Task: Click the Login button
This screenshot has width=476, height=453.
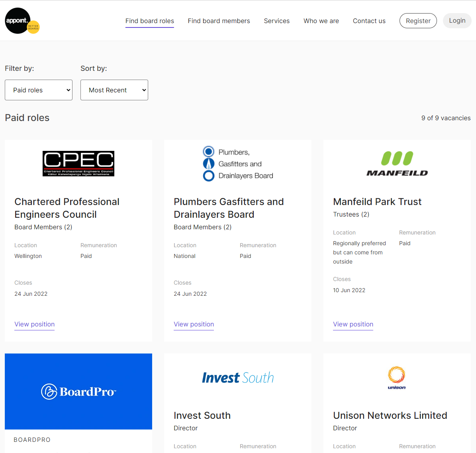Action: tap(457, 21)
